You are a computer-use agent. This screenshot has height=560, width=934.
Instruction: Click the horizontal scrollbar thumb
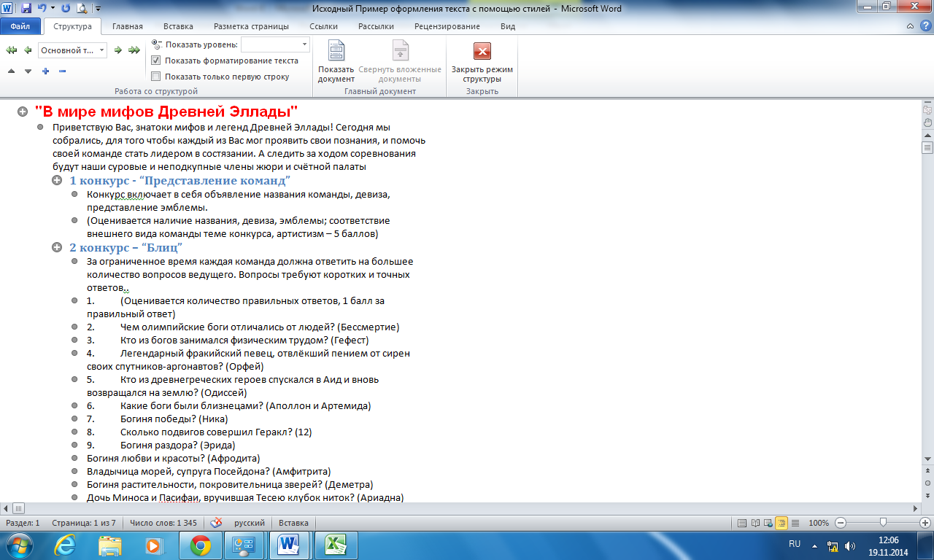pyautogui.click(x=19, y=507)
